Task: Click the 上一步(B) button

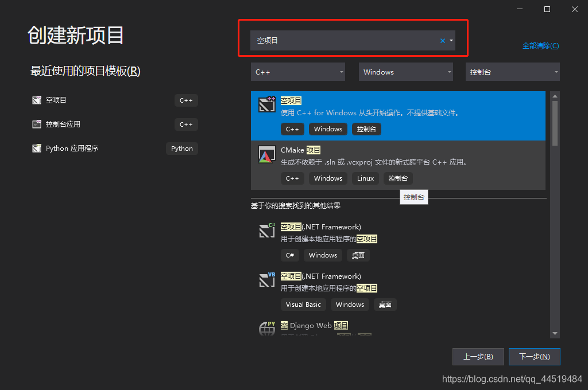Action: 478,357
